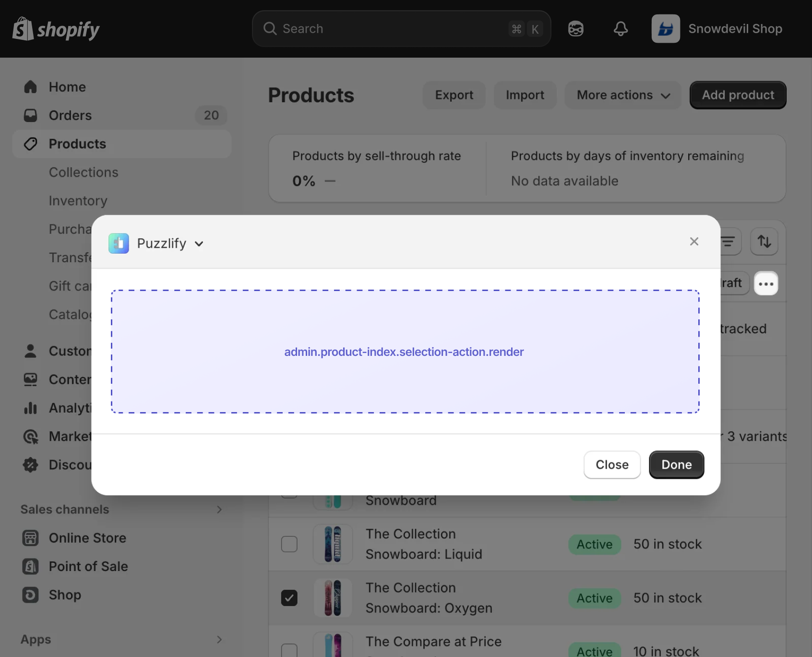Viewport: 812px width, 657px height.
Task: Click the Active badge on Oxygen row
Action: coord(595,598)
